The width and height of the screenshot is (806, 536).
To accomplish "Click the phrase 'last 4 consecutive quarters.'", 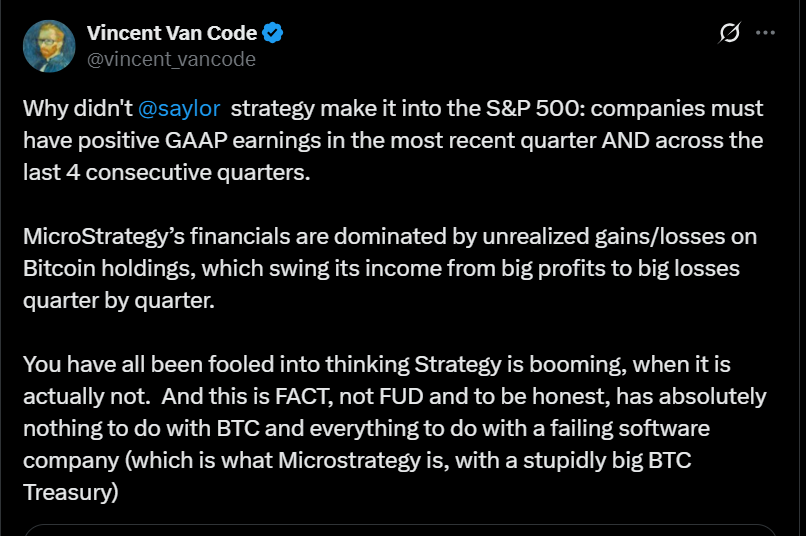I will (167, 173).
